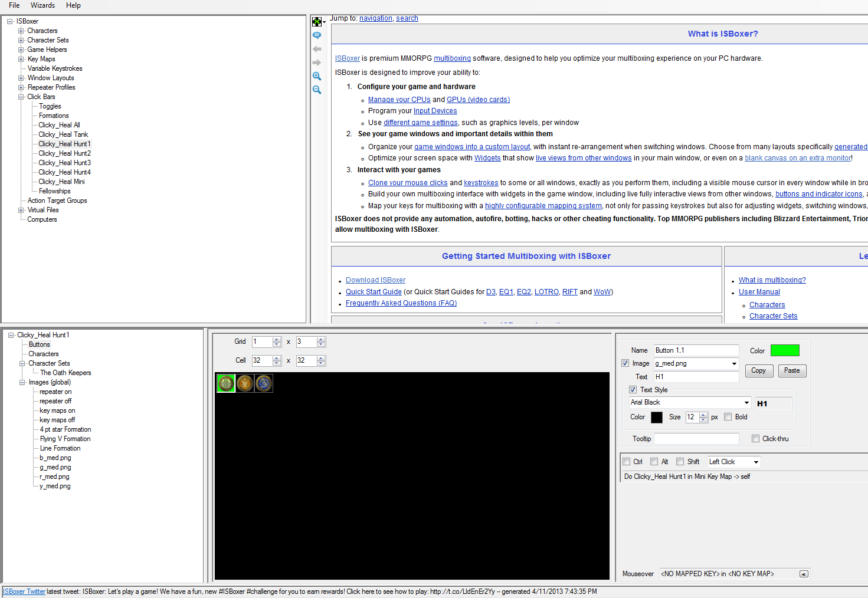
Task: Toggle the Click-thru checkbox
Action: pyautogui.click(x=756, y=439)
